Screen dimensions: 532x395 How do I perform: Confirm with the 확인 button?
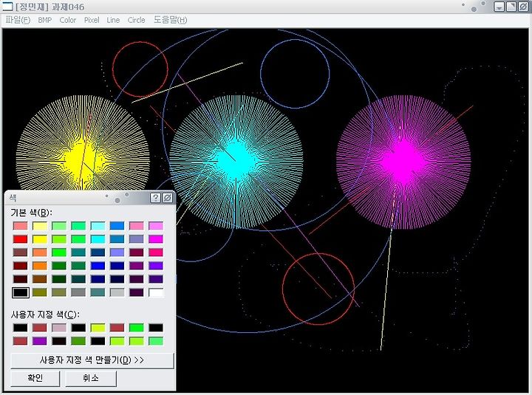(35, 378)
